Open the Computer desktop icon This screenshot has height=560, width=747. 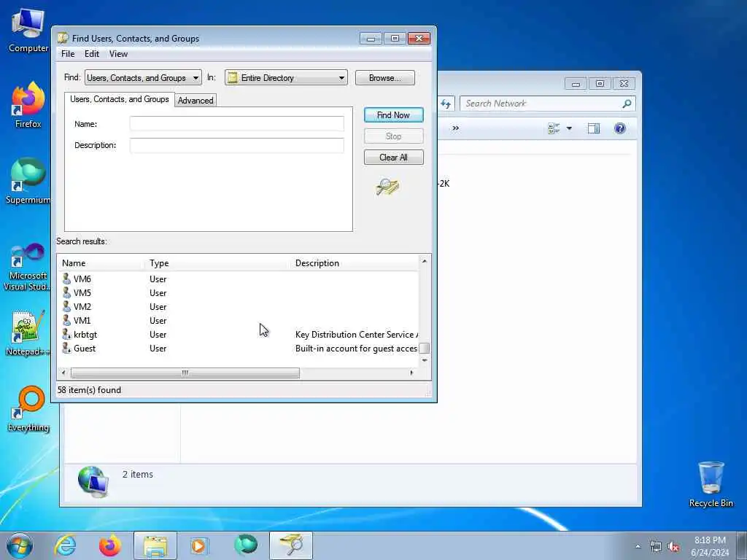point(28,31)
